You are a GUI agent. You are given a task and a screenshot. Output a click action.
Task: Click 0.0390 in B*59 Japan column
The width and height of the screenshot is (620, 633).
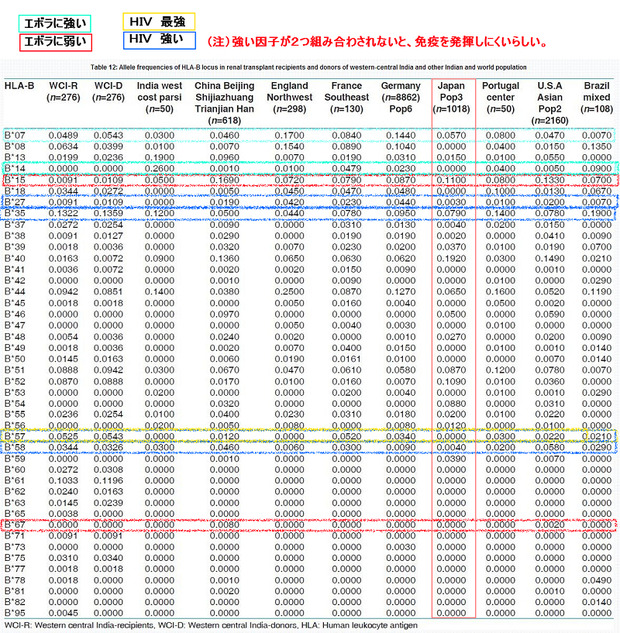pyautogui.click(x=451, y=459)
